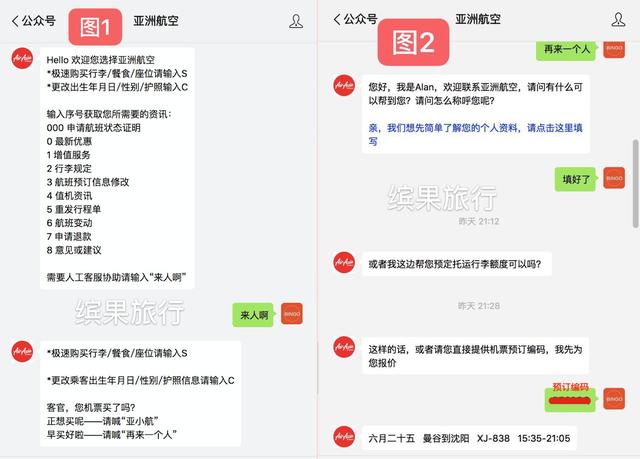
Task: Click the line 客官，您机票买了吗?
Action: click(x=91, y=408)
